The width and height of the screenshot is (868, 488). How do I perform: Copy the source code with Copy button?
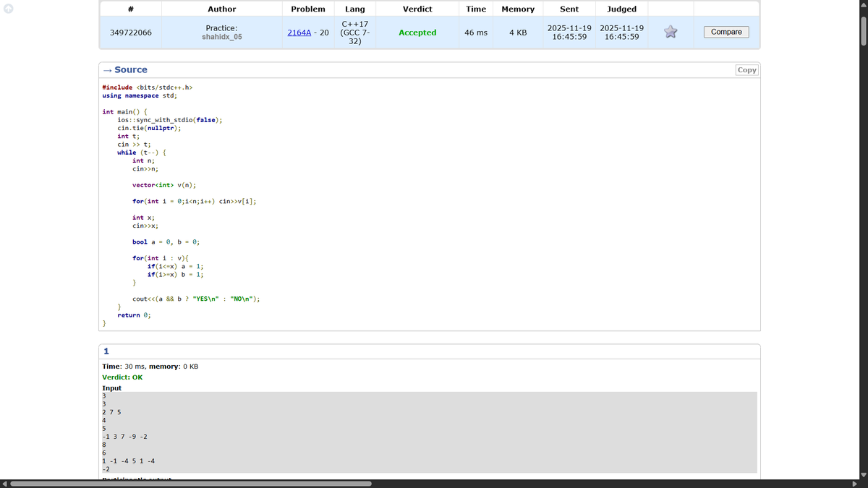(746, 70)
